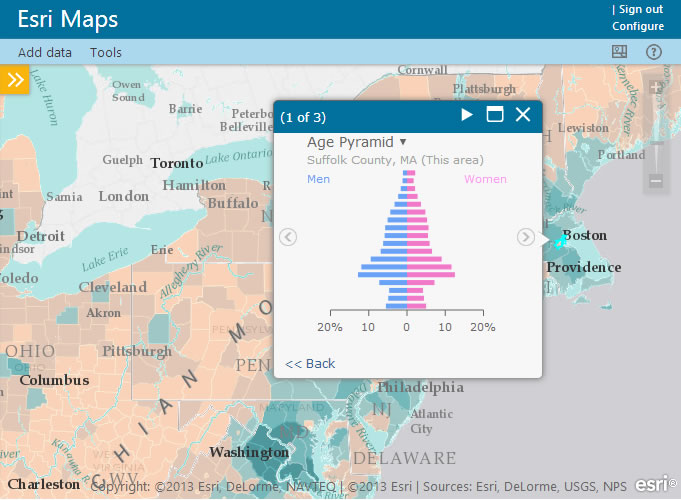Maximize the popup window
This screenshot has width=681, height=500.
[495, 114]
